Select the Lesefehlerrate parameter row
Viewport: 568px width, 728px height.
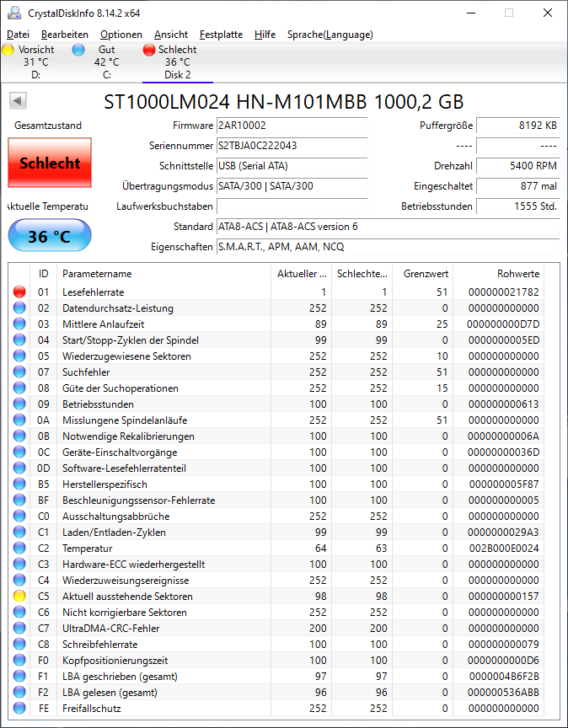[x=276, y=292]
